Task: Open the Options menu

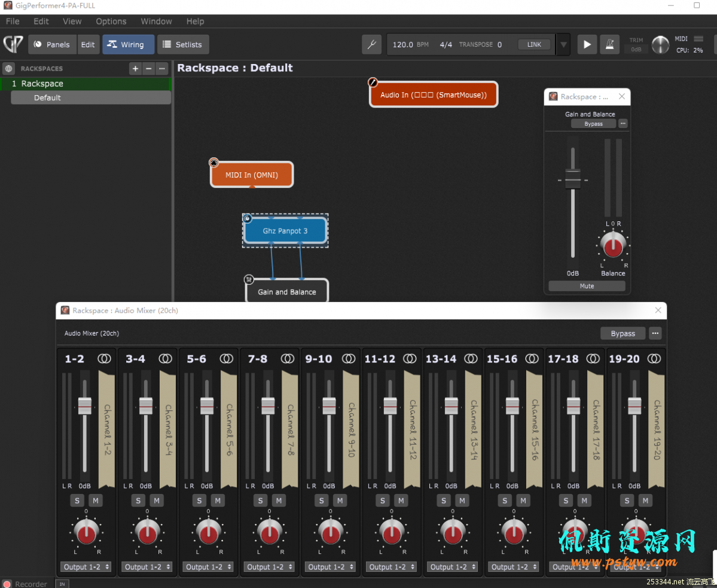Action: (111, 21)
